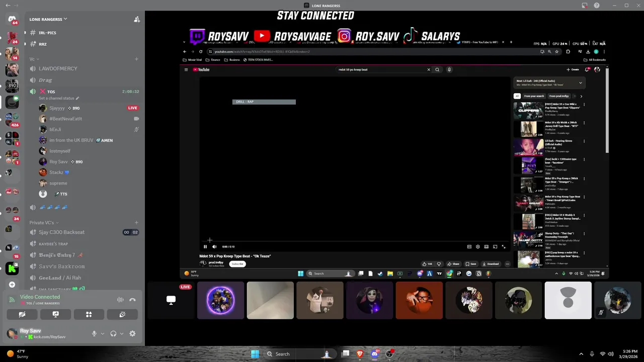This screenshot has width=644, height=362.
Task: Click the Save button under YouTube video
Action: click(471, 264)
